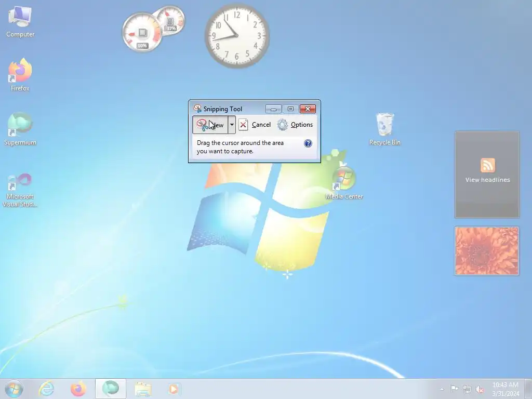This screenshot has width=532, height=399.
Task: Click the taskbar clock showing 10:43 AM
Action: click(x=506, y=389)
